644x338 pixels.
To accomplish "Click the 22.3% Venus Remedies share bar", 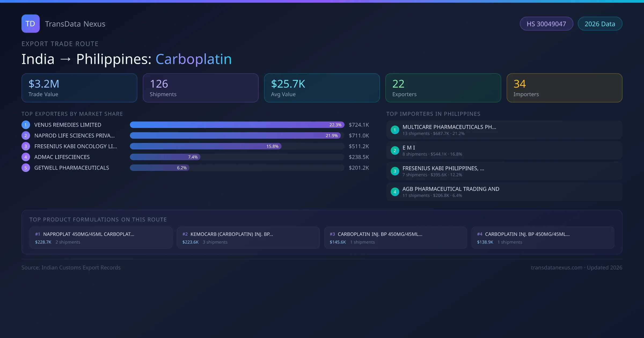I will pos(237,125).
